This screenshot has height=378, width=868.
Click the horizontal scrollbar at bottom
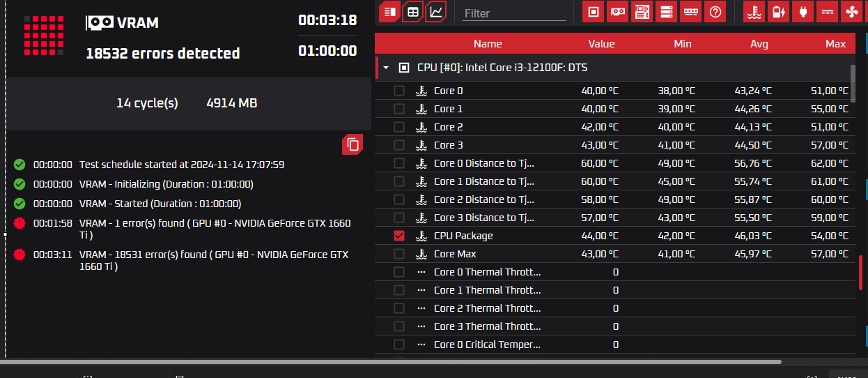click(x=390, y=362)
